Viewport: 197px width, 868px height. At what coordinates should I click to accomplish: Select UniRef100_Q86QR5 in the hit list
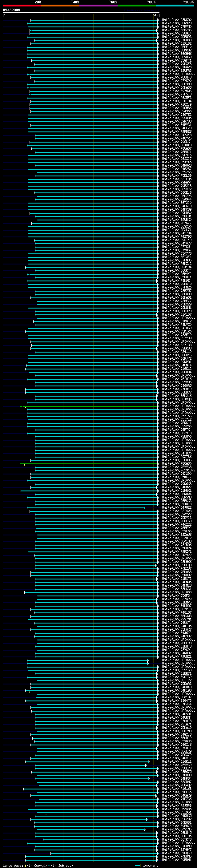point(176,386)
